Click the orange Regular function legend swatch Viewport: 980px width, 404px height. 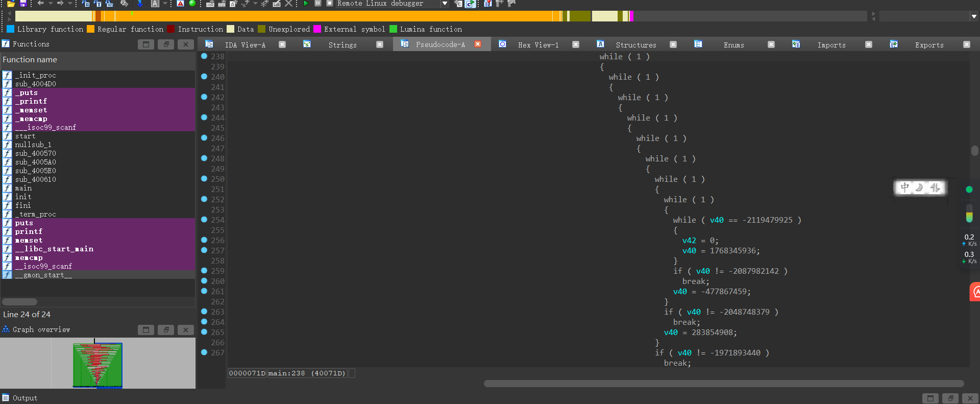tap(91, 29)
